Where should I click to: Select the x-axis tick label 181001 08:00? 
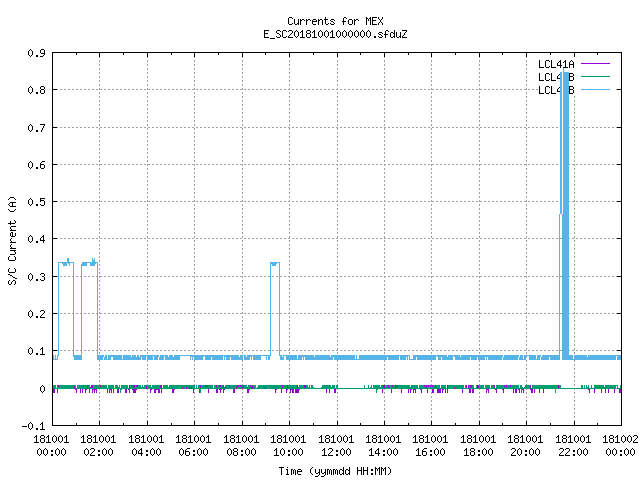(x=241, y=446)
